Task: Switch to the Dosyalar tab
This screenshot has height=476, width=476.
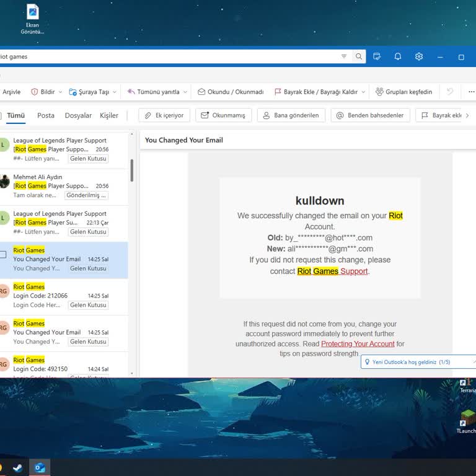Action: pos(78,115)
